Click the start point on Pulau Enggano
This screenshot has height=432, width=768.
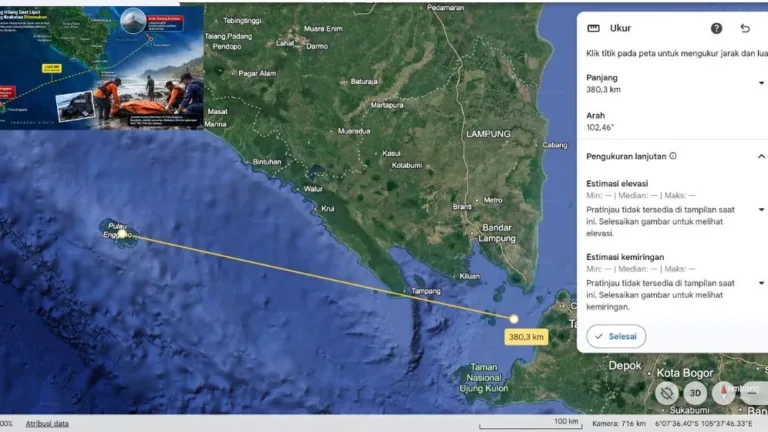click(122, 234)
